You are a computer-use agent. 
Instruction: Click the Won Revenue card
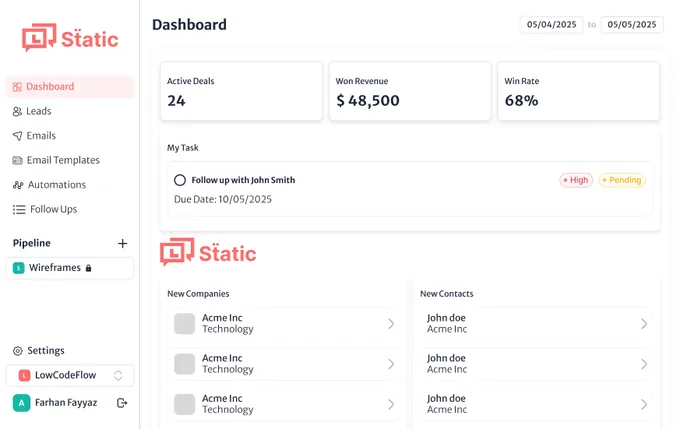pyautogui.click(x=410, y=91)
